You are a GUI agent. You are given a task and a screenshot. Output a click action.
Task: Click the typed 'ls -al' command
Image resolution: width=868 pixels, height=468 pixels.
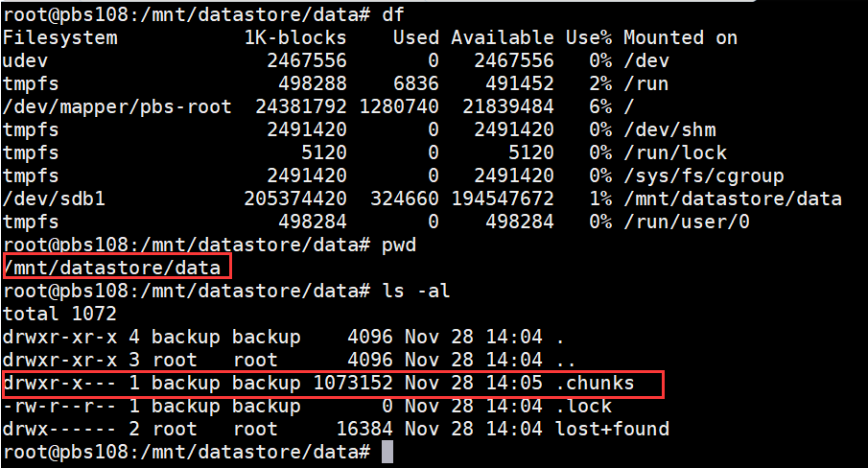(416, 291)
